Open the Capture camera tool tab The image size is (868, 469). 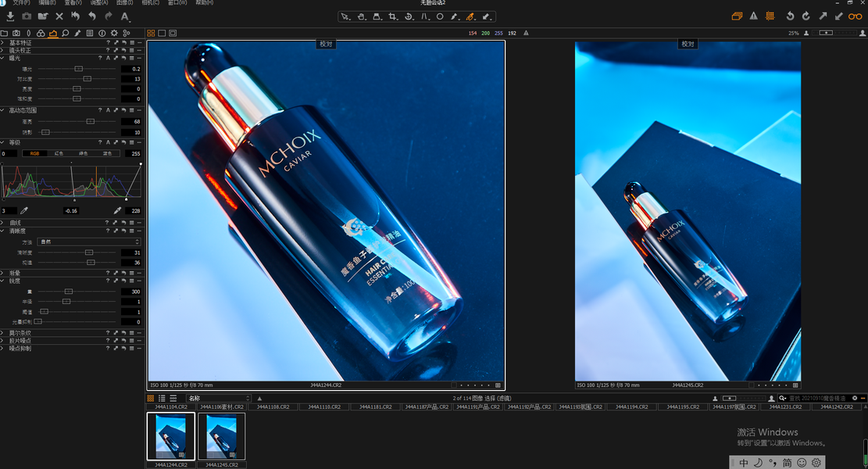[x=16, y=34]
